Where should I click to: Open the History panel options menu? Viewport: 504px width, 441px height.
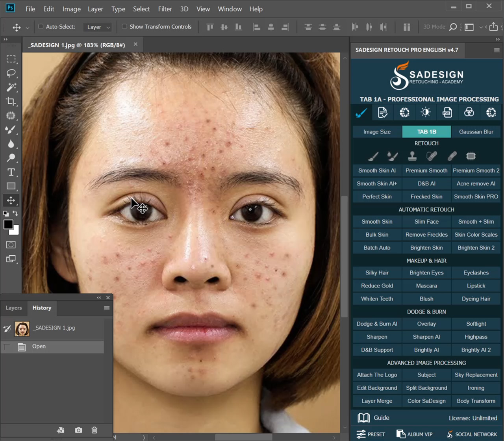tap(107, 308)
